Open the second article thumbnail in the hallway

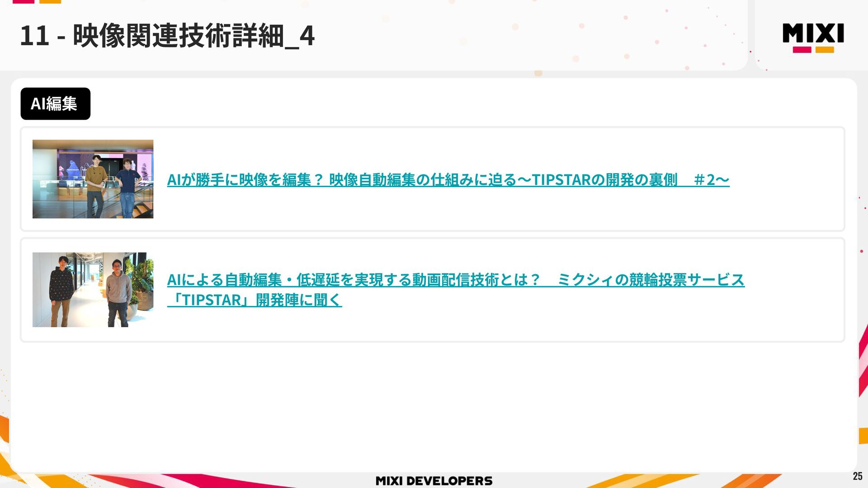tap(93, 290)
